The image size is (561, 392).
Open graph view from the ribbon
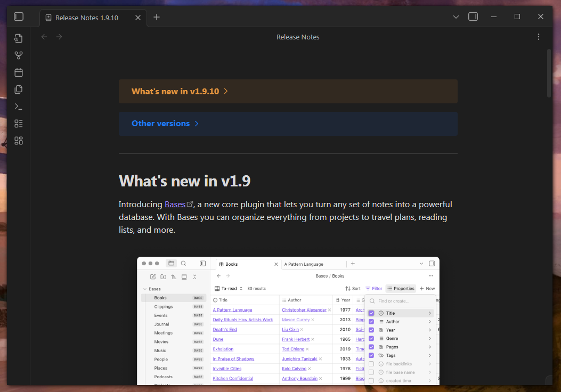(x=19, y=55)
